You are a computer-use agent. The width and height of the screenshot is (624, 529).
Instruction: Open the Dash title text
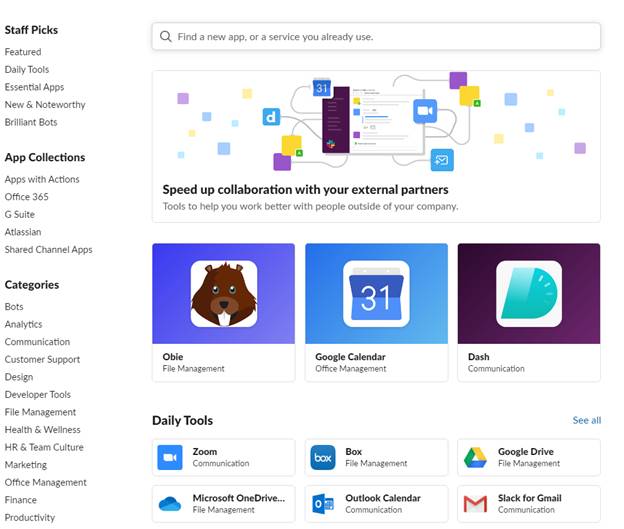[478, 357]
